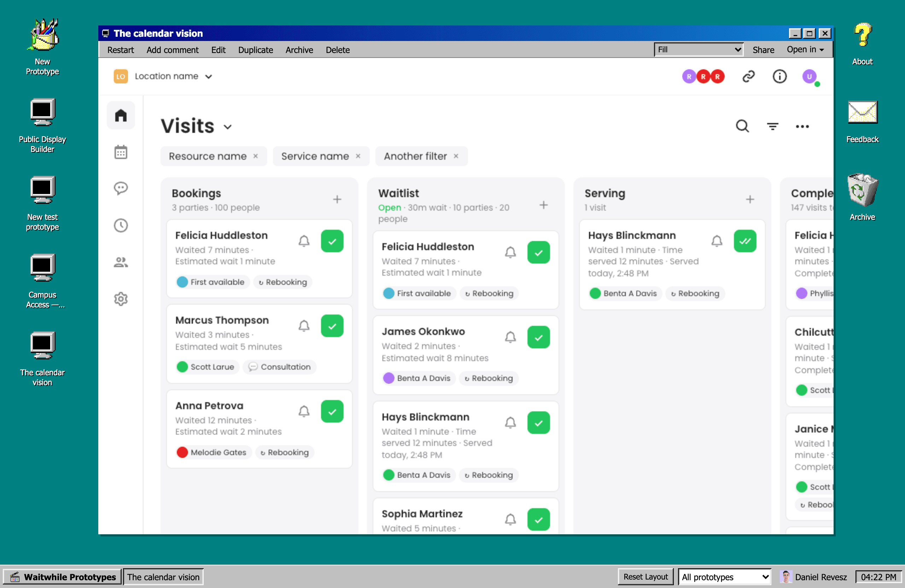Open the user avatar U
The height and width of the screenshot is (588, 905).
click(x=810, y=76)
